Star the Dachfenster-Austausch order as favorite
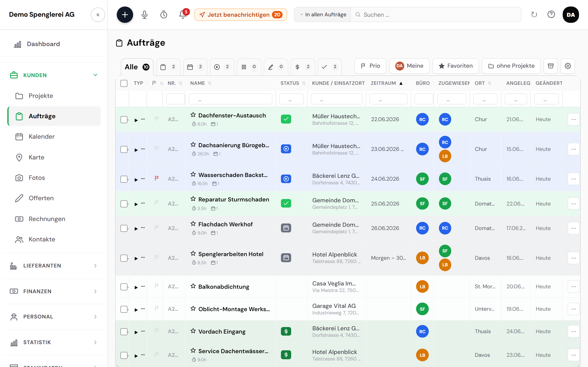 (193, 115)
